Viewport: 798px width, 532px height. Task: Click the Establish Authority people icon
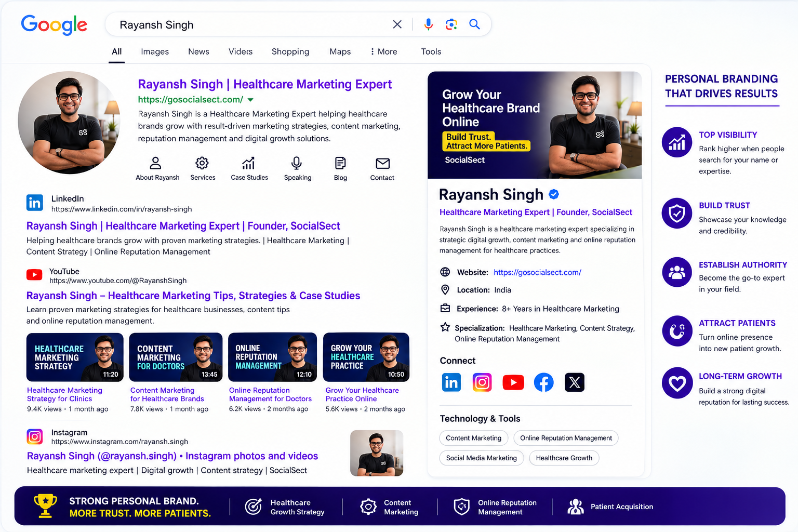[677, 272]
